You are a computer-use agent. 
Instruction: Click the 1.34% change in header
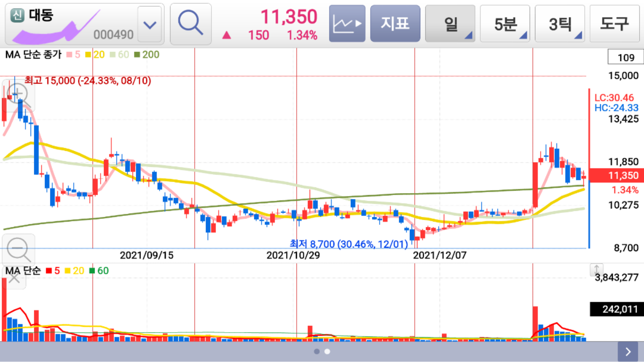(x=302, y=35)
